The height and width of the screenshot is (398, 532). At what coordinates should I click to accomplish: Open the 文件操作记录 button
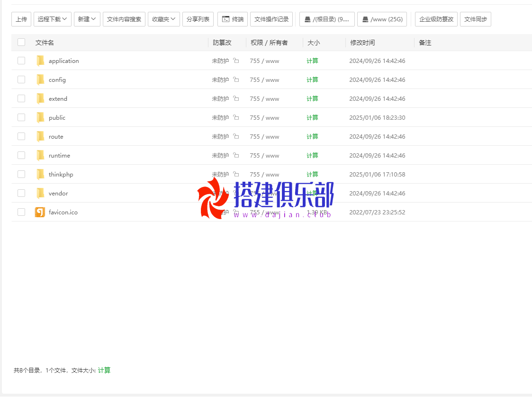pyautogui.click(x=271, y=19)
